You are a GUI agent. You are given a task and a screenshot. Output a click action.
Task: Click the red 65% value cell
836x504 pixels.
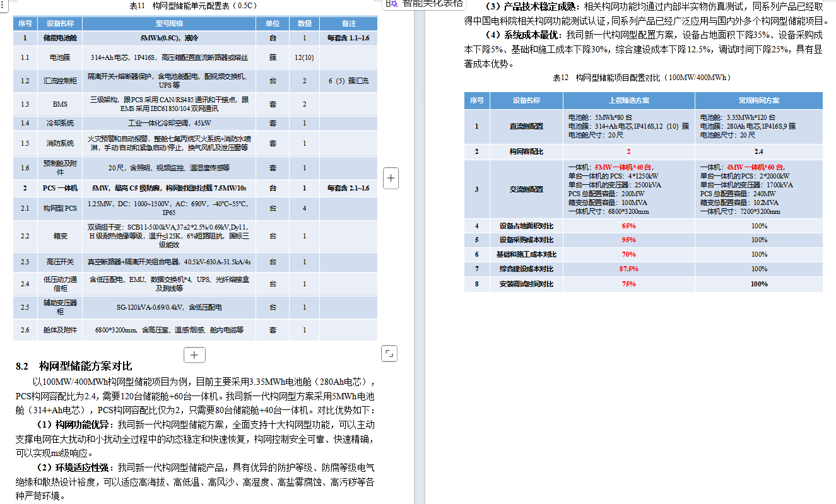click(629, 225)
